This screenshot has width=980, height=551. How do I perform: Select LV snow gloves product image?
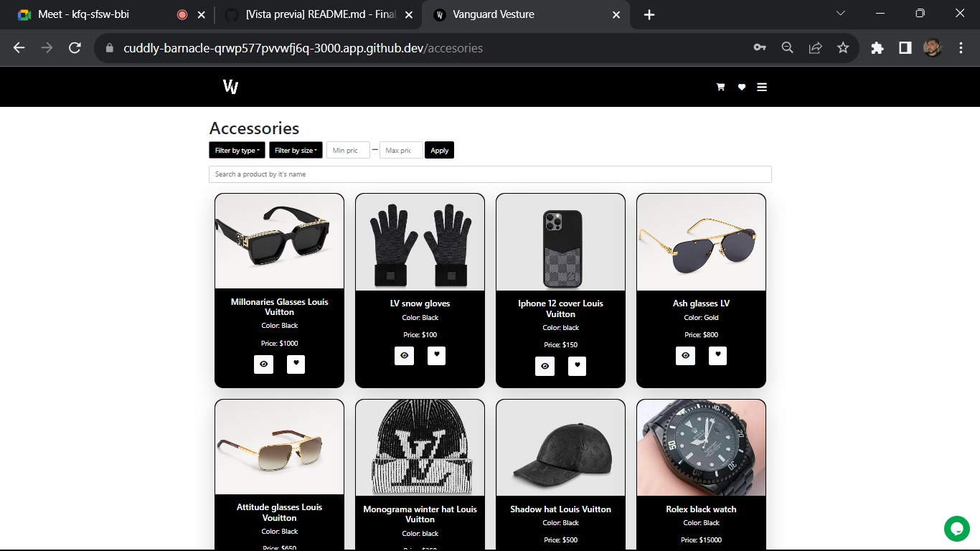click(420, 242)
